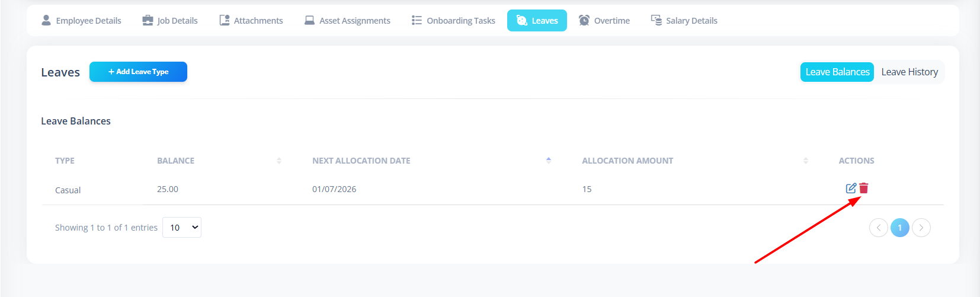Go to the next page arrow

tap(921, 228)
